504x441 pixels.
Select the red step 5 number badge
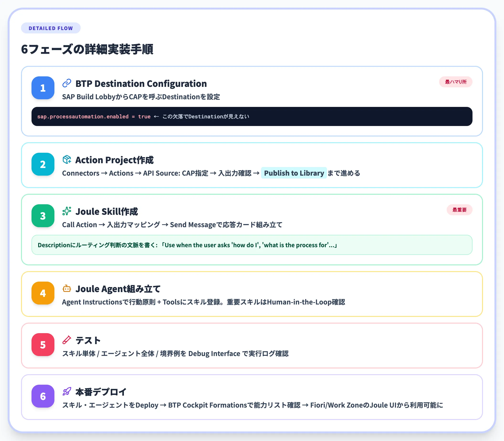43,345
